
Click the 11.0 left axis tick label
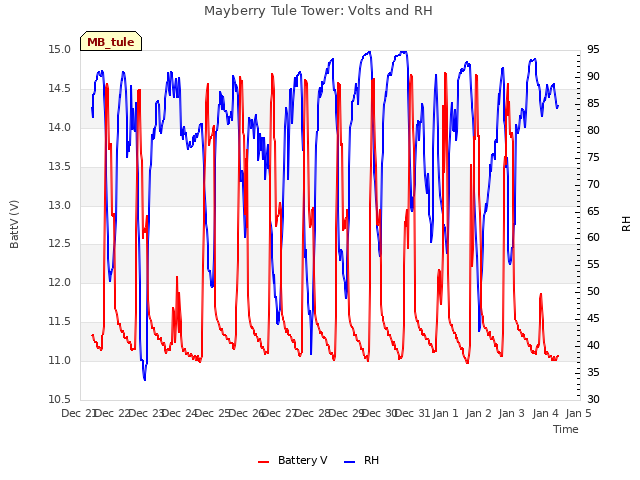(59, 360)
